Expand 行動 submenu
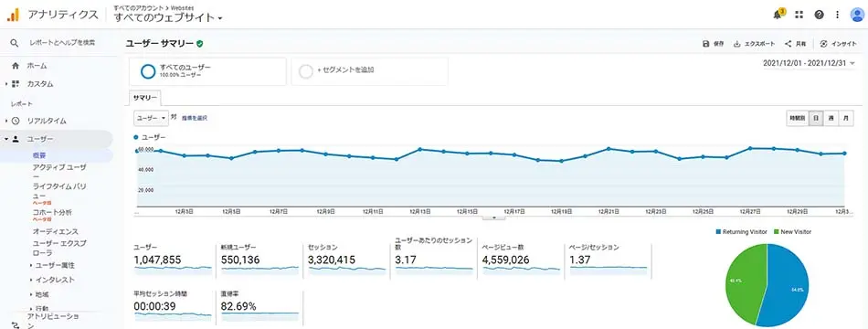 point(31,309)
